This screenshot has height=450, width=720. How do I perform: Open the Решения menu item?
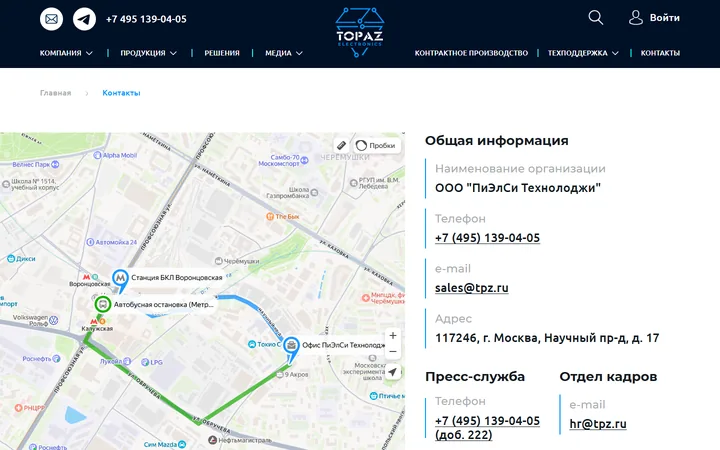pyautogui.click(x=222, y=53)
